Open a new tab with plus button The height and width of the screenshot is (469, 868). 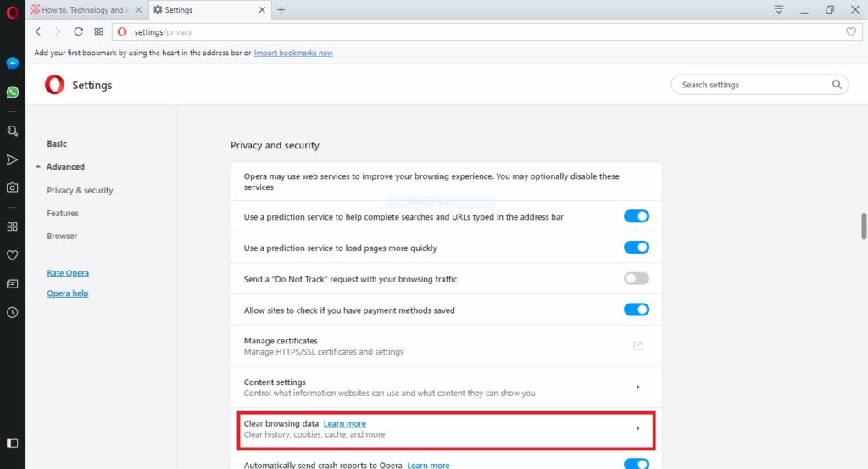(x=281, y=10)
